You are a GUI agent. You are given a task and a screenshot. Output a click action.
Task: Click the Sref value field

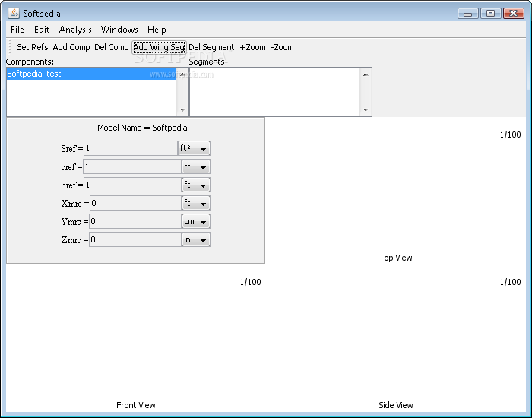click(x=131, y=148)
